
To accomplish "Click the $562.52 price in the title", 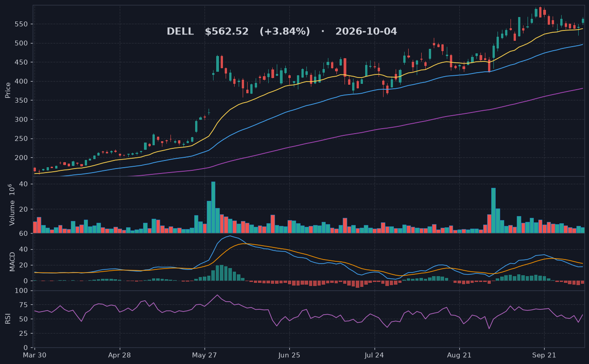I will pos(227,32).
